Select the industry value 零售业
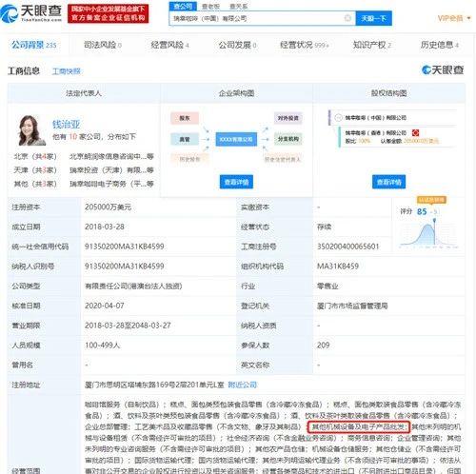The width and height of the screenshot is (476, 474). (x=327, y=286)
